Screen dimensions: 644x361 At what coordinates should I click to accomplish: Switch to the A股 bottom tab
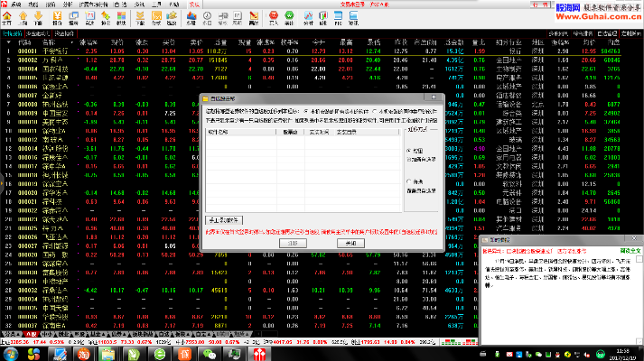point(32,334)
